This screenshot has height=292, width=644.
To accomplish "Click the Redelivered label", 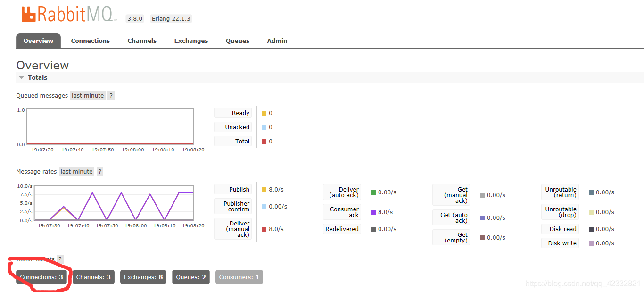I will click(342, 229).
